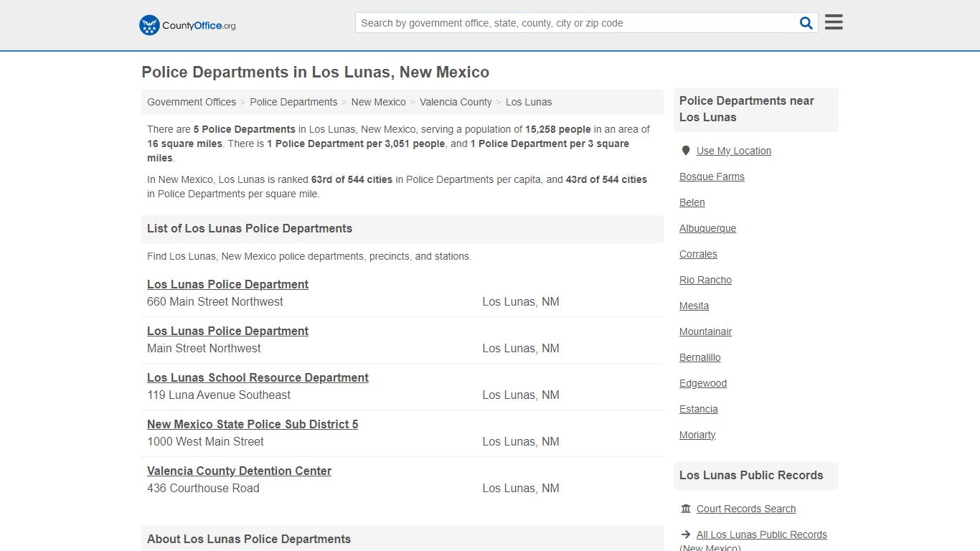Image resolution: width=980 pixels, height=551 pixels.
Task: View Bernalillo police departments
Action: pos(699,357)
